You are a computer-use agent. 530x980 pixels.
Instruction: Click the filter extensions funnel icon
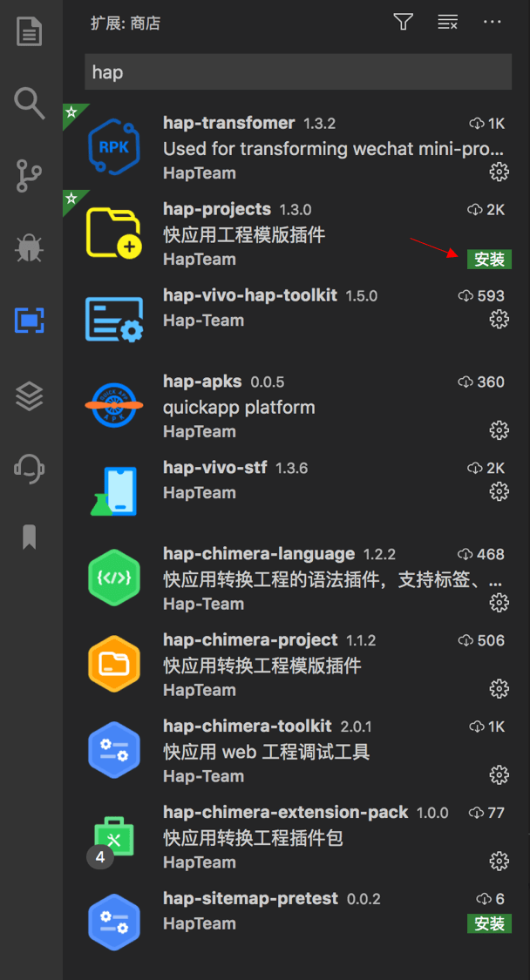point(403,22)
